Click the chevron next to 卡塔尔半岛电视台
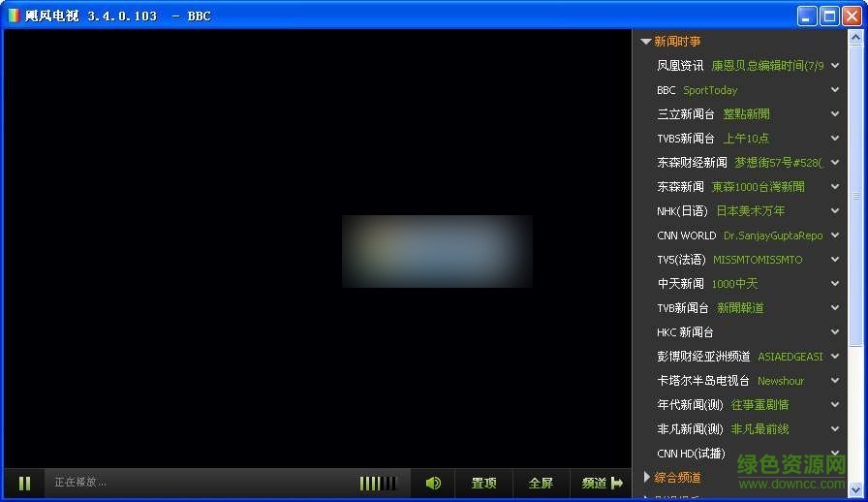Image resolution: width=868 pixels, height=502 pixels. tap(835, 381)
